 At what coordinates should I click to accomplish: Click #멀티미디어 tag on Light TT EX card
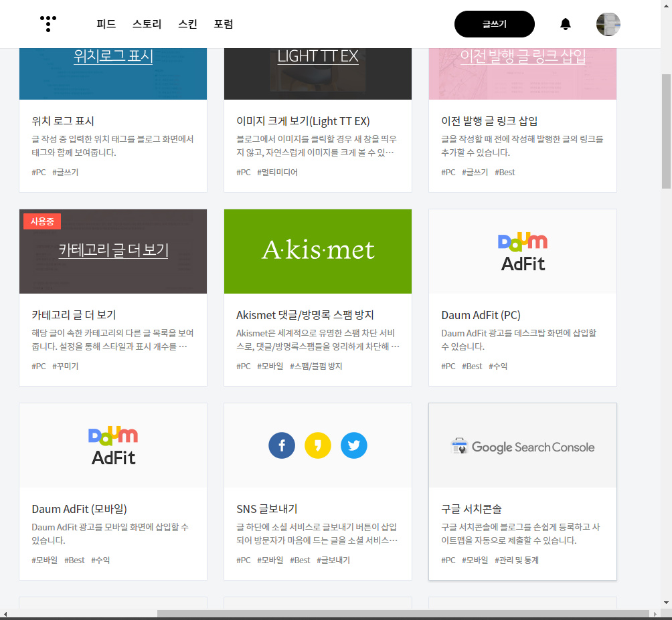point(277,172)
